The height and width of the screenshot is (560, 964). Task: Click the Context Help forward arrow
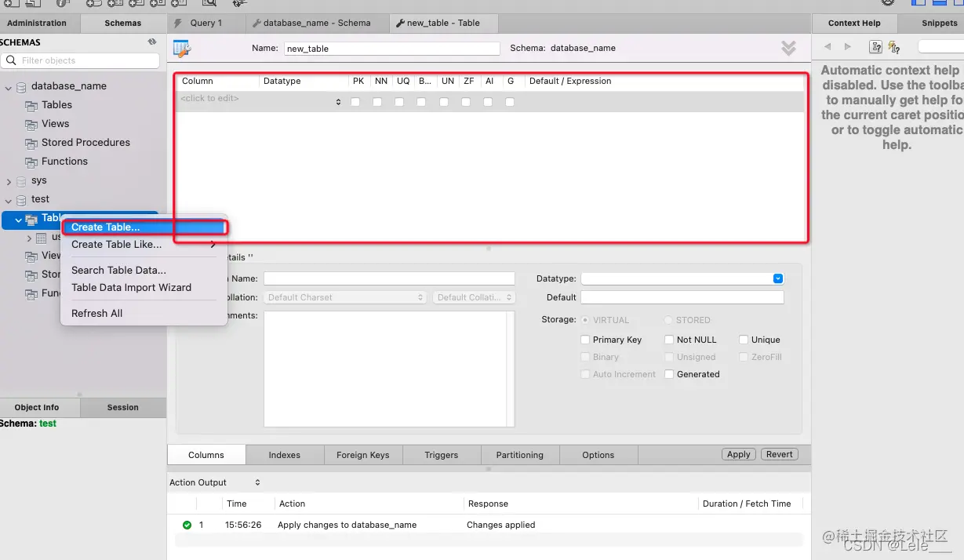tap(847, 47)
